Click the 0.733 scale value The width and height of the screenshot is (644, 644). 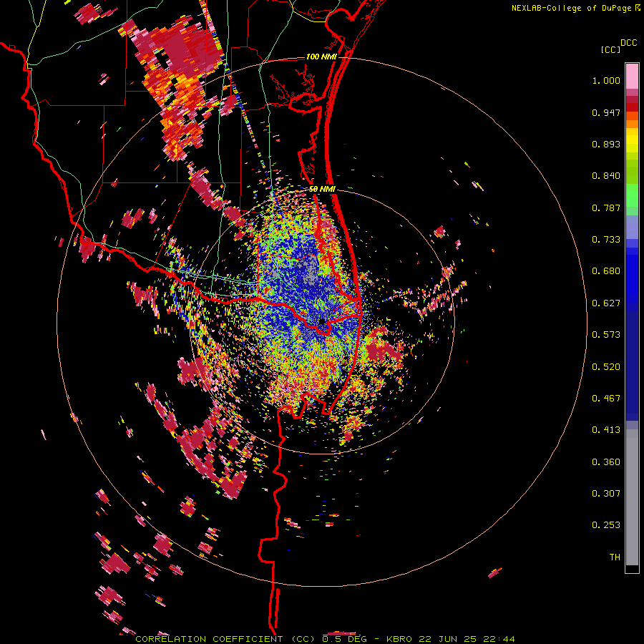pos(606,240)
